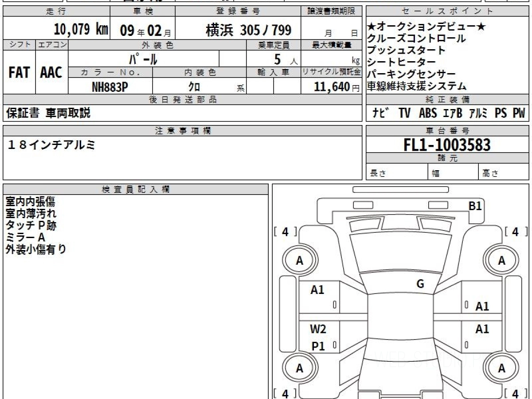Click the 検査員記入欄 header
The image size is (532, 399).
[x=136, y=189]
